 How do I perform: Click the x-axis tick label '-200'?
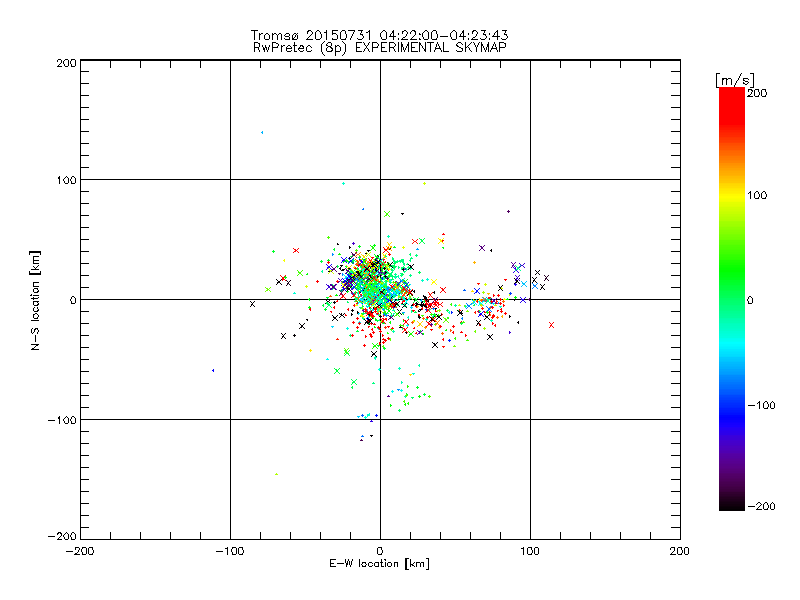[80, 552]
